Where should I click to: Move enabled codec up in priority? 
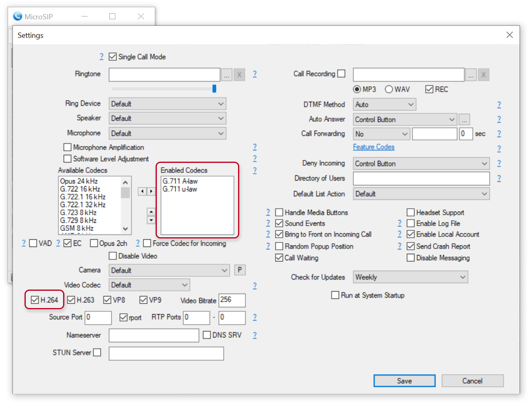[x=151, y=212]
